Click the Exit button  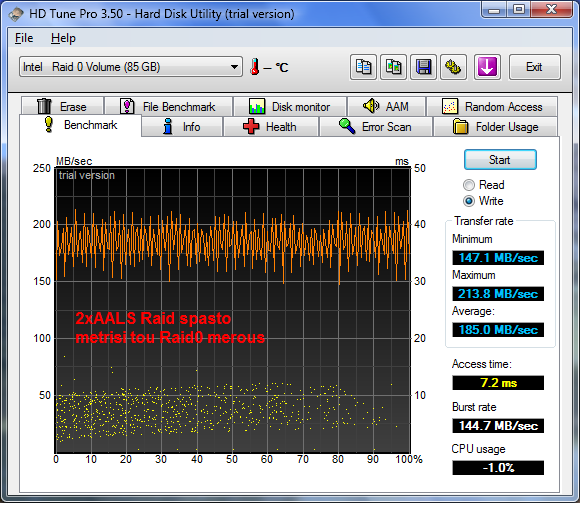point(535,67)
